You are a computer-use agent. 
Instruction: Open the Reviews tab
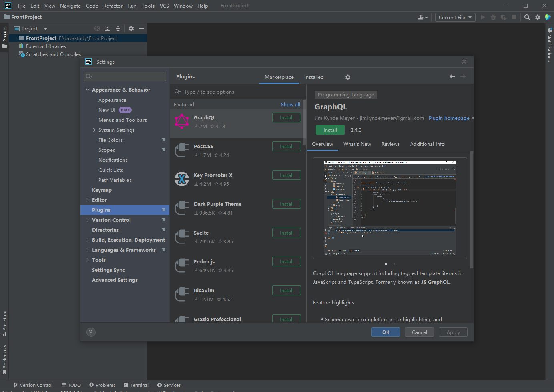coord(390,144)
